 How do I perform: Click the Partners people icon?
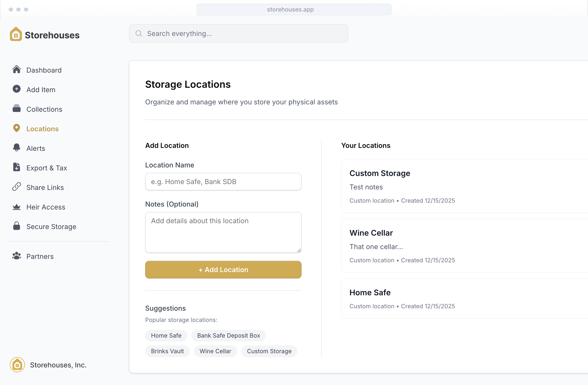point(17,256)
